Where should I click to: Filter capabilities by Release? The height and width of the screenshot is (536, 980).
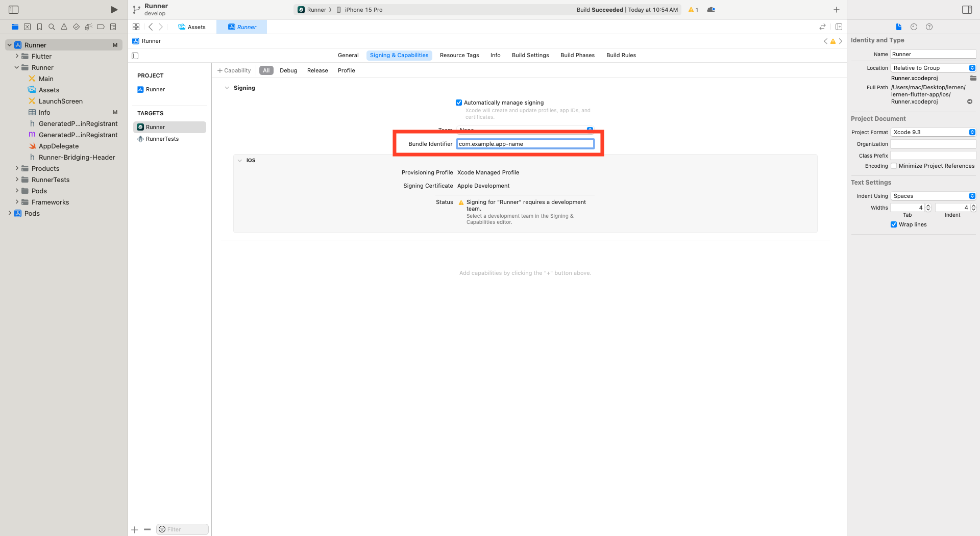point(317,70)
